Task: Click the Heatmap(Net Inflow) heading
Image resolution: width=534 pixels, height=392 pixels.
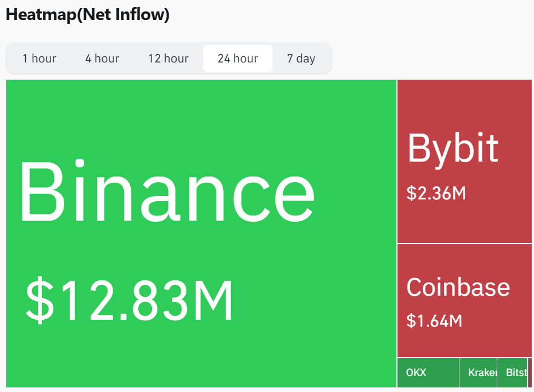Action: (x=88, y=15)
